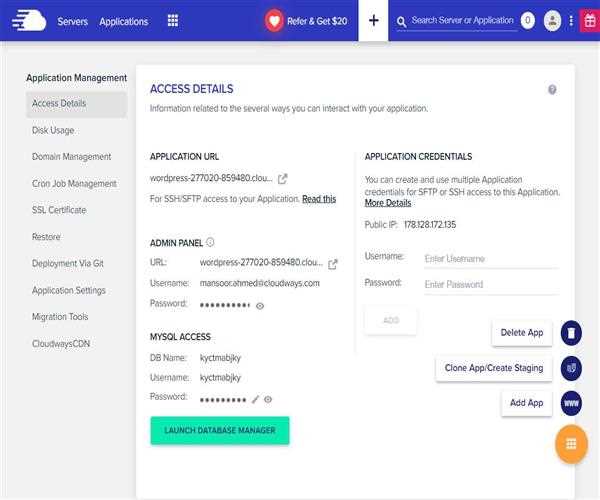Open the apps grid icon in top bar

[173, 21]
